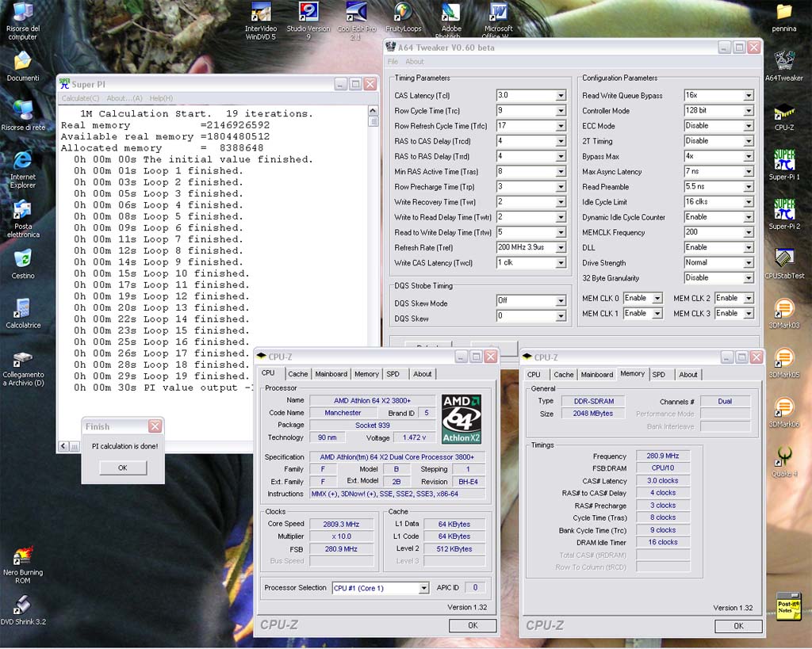Launch Super-Pi 2 desktop shortcut
This screenshot has width=812, height=649.
pyautogui.click(x=784, y=214)
